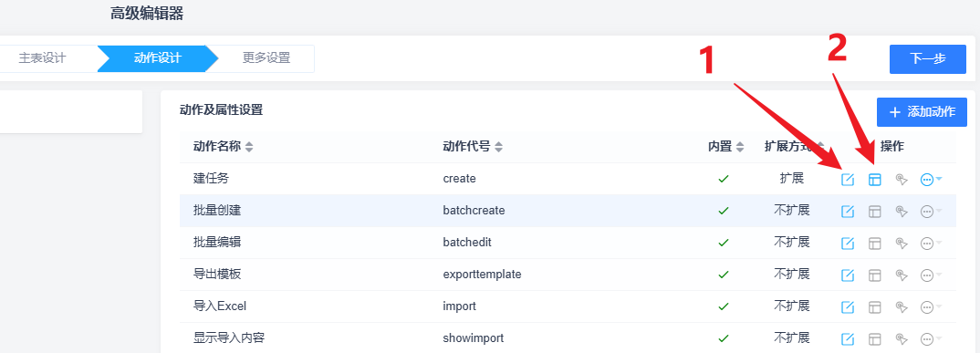Click the 操作 column header
This screenshot has height=353, width=980.
pos(891,147)
